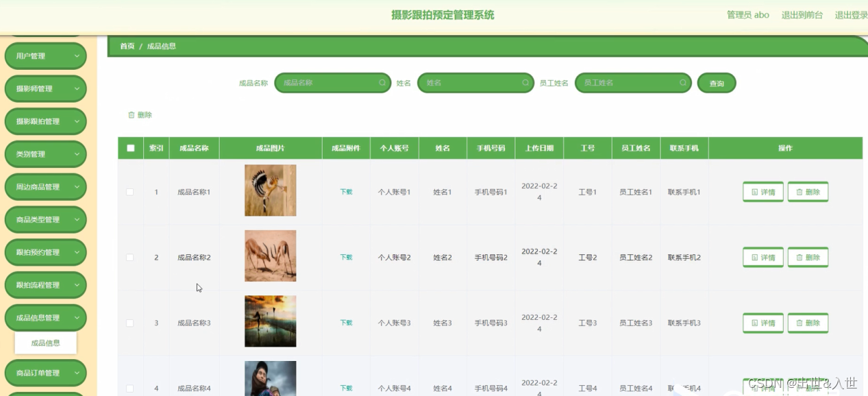Click 退出登录 link
The width and height of the screenshot is (868, 396).
(x=851, y=15)
